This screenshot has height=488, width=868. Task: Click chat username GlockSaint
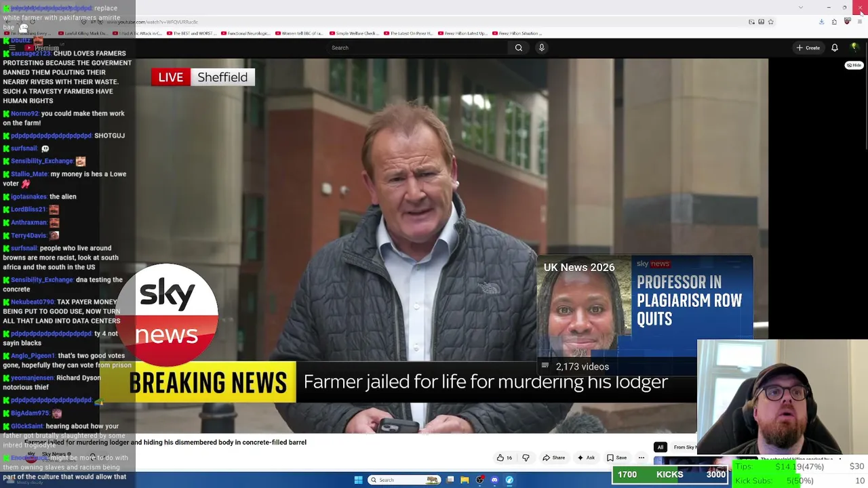[x=26, y=426]
